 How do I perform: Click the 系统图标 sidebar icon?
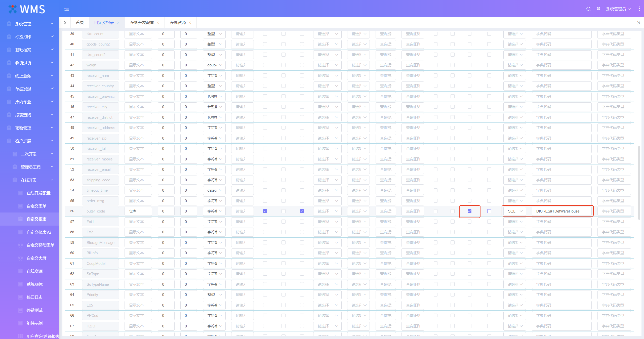point(21,284)
